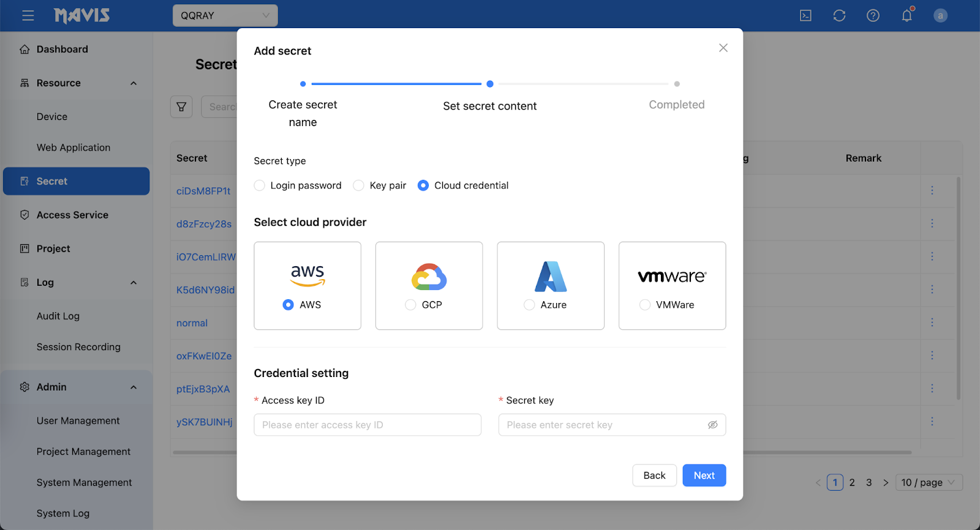980x530 pixels.
Task: Click the Set secret content step
Action: point(489,106)
